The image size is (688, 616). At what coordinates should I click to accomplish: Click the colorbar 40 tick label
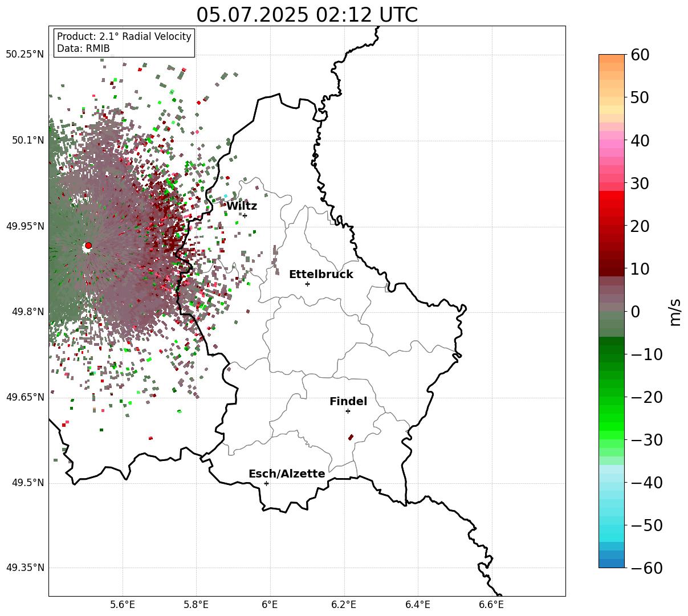pos(640,140)
